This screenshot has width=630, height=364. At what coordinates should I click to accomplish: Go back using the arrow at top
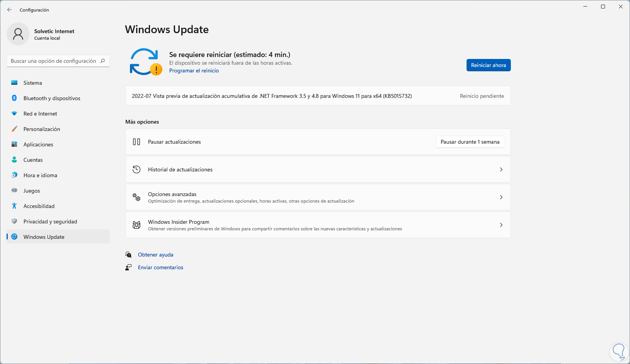pos(9,9)
